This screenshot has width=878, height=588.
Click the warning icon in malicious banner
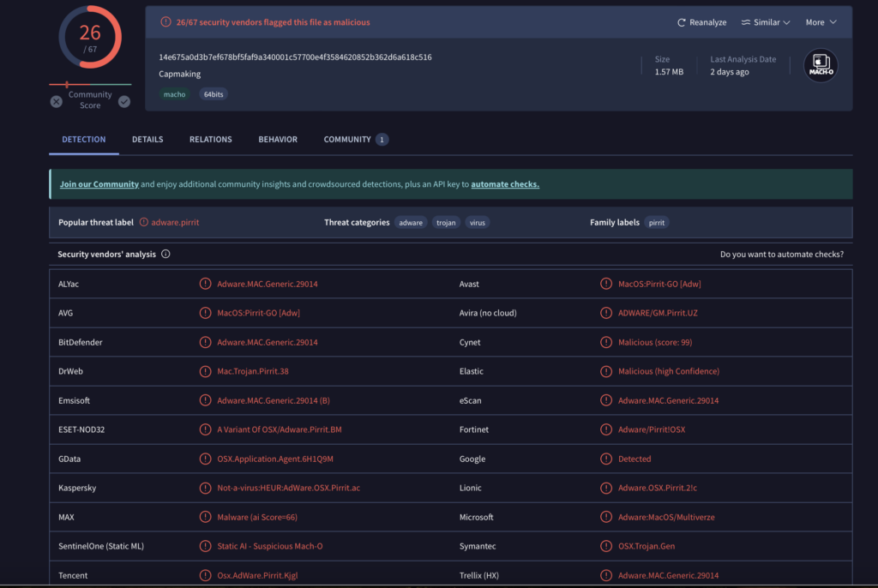[165, 21]
